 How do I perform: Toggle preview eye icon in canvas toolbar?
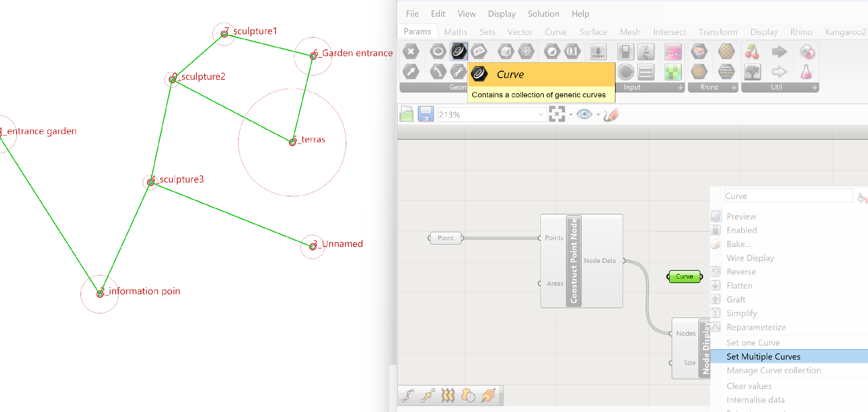tap(584, 114)
